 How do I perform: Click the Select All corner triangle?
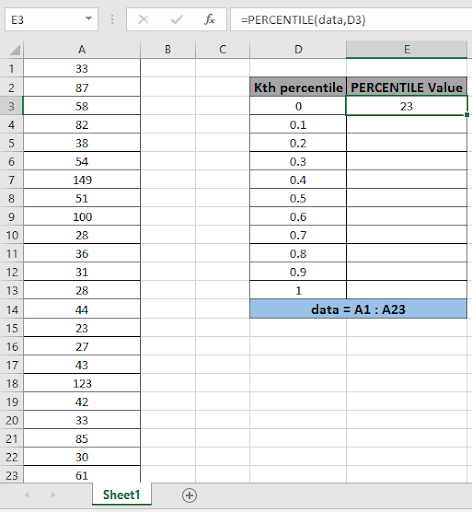15,50
